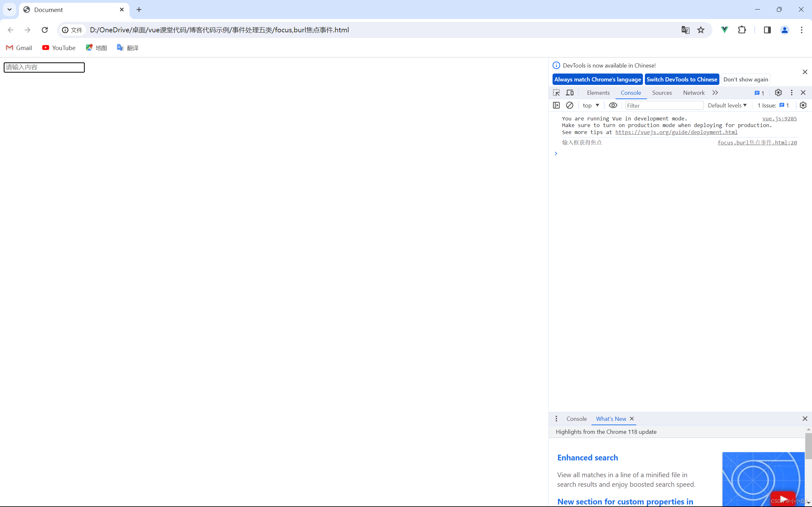Switch to the Elements tab
The image size is (812, 507).
(x=598, y=93)
